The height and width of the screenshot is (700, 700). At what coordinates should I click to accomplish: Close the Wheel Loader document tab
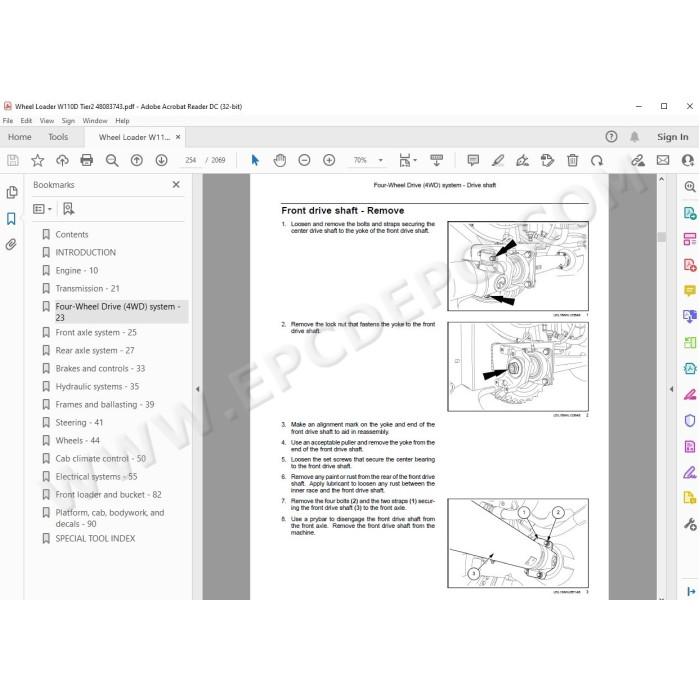[178, 137]
